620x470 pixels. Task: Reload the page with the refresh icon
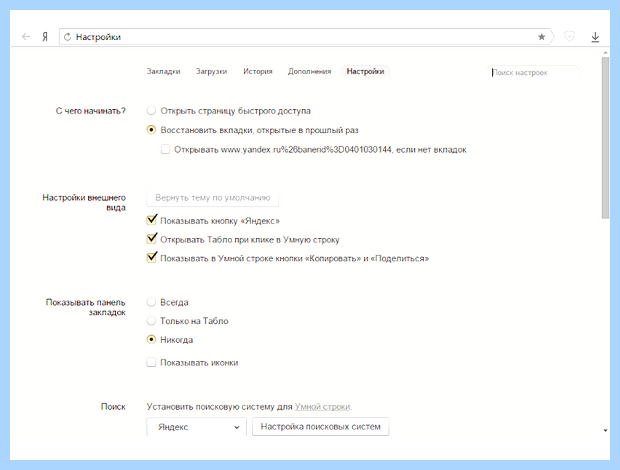68,37
